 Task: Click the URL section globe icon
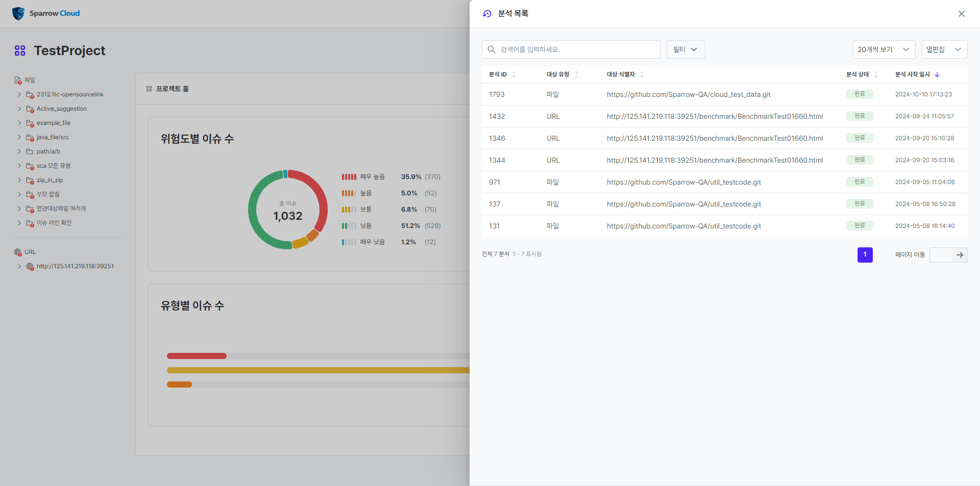coord(18,252)
